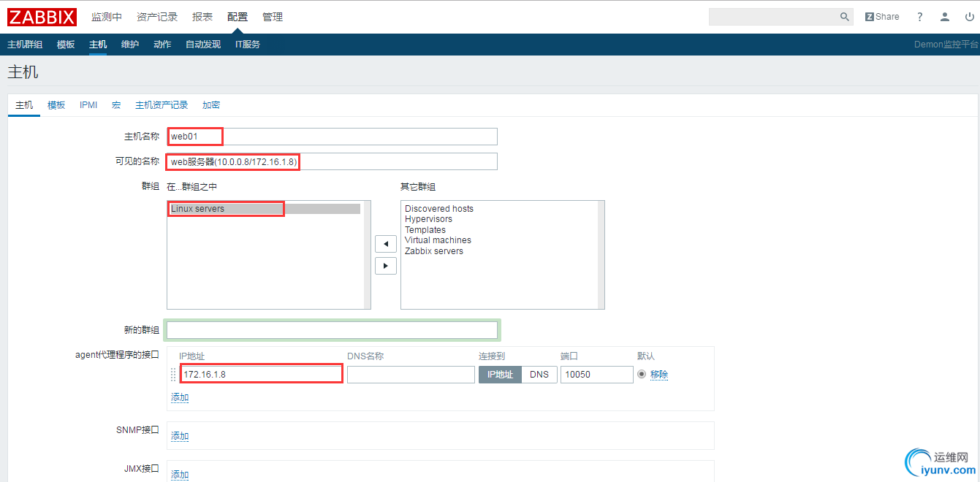
Task: Click the 主机名称 input field
Action: (332, 137)
